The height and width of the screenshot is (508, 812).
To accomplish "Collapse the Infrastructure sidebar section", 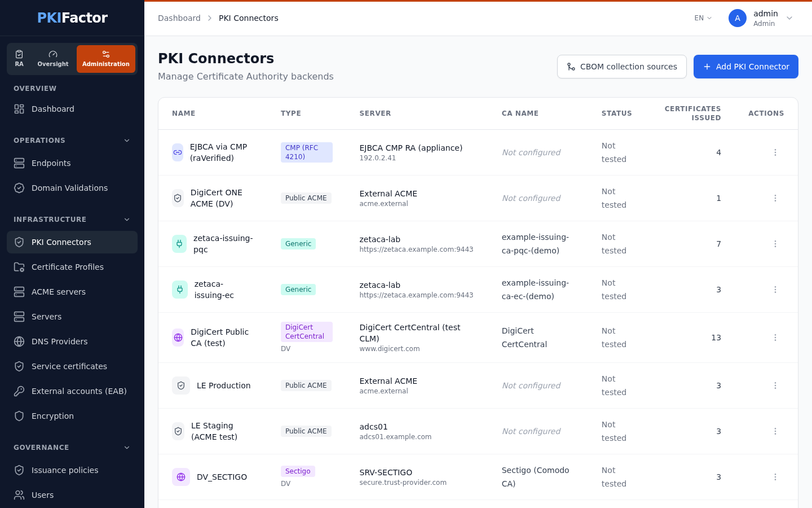I will coord(127,220).
